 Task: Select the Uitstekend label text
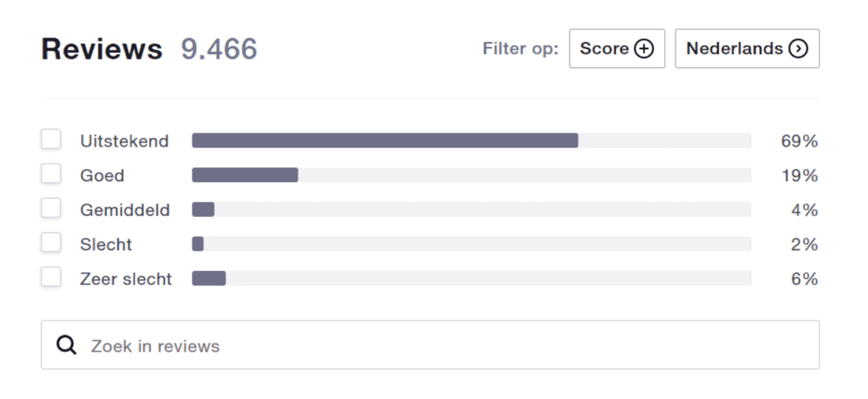tap(124, 141)
